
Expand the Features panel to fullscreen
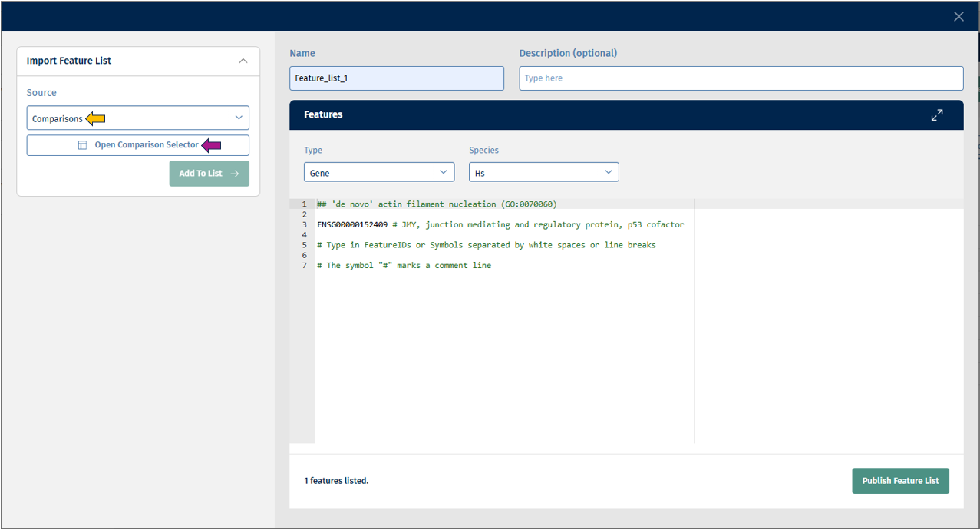(x=937, y=115)
